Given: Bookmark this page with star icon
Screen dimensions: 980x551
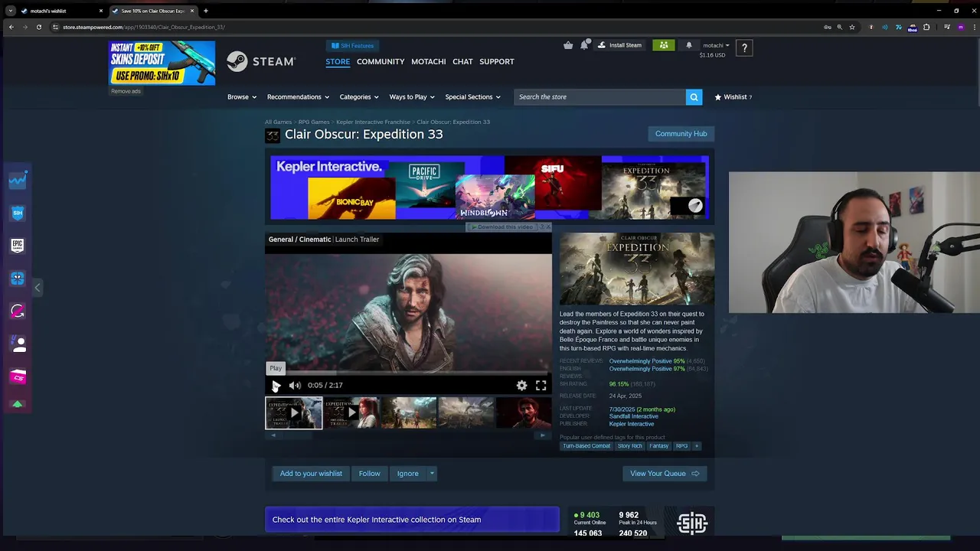Looking at the screenshot, I should [852, 27].
